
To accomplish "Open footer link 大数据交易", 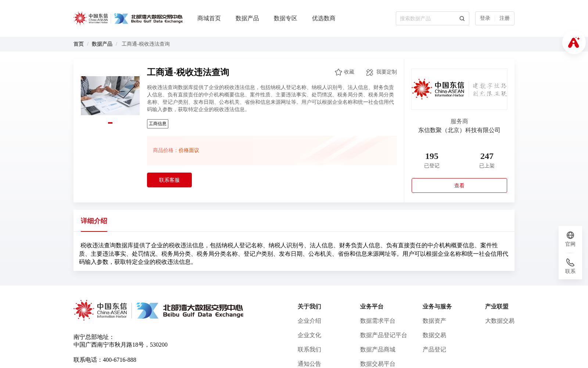I will (x=500, y=321).
